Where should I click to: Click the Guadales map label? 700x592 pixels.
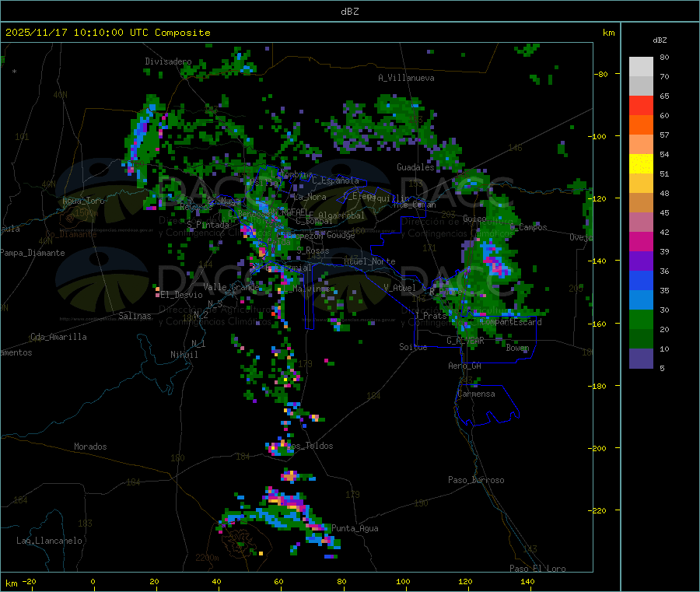coord(415,167)
